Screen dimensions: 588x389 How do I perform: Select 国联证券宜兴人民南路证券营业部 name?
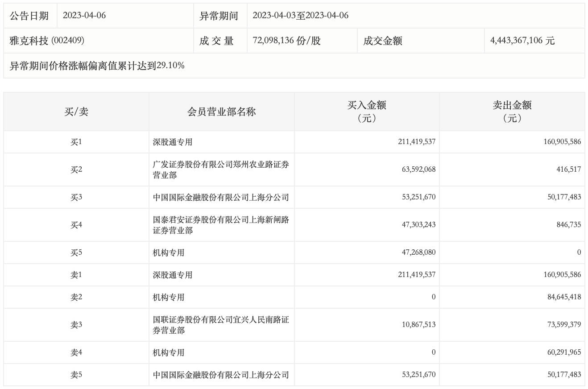click(x=221, y=325)
